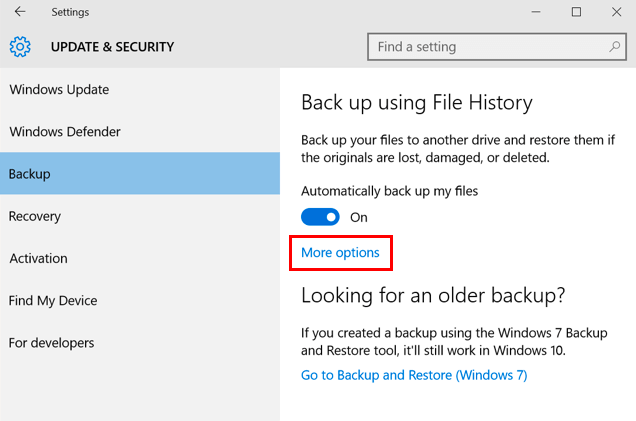
Task: Maximize the Settings window
Action: (x=576, y=12)
